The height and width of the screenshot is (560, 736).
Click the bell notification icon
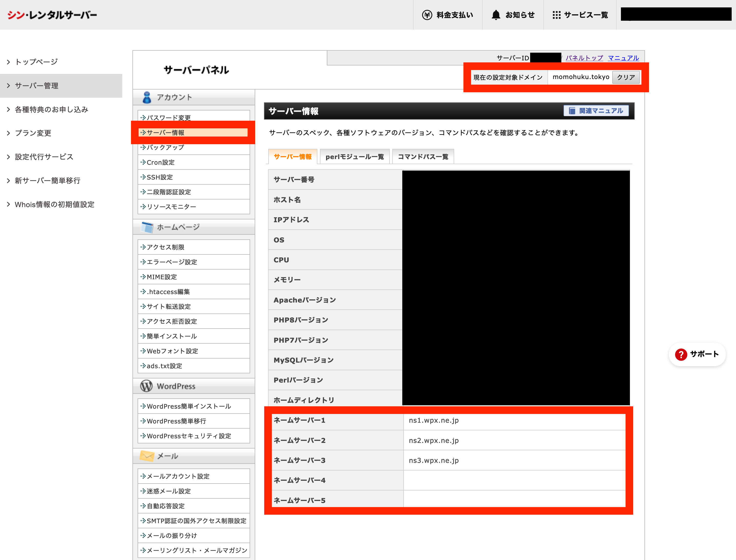pos(496,15)
